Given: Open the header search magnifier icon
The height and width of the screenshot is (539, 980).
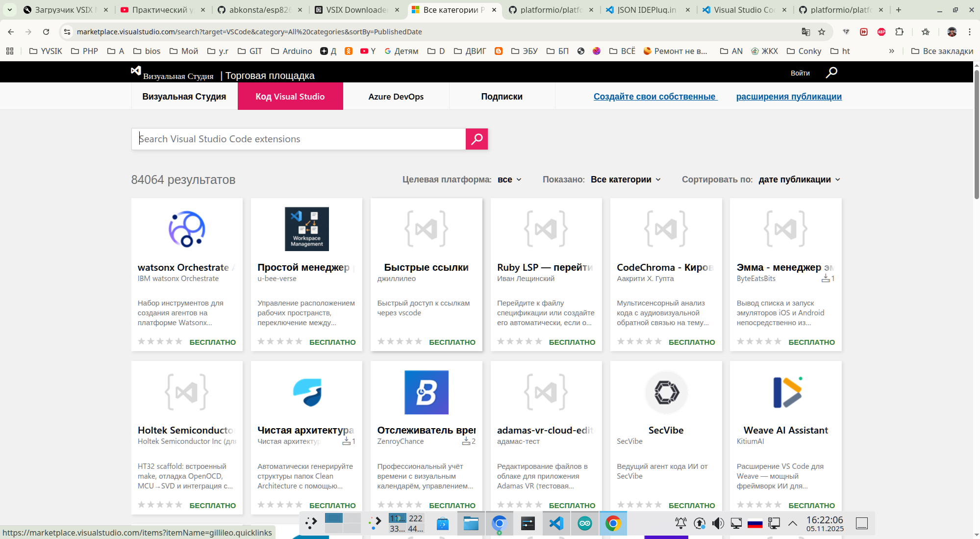Looking at the screenshot, I should [831, 73].
